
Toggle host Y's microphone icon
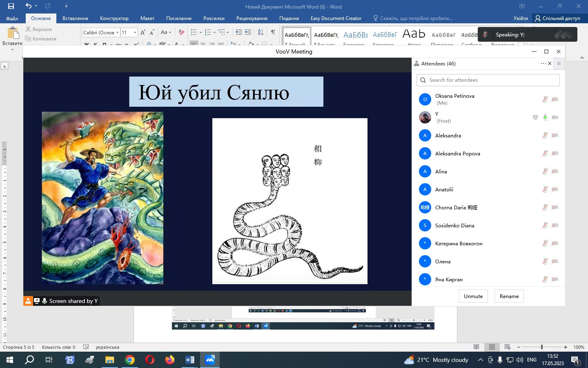(x=545, y=117)
